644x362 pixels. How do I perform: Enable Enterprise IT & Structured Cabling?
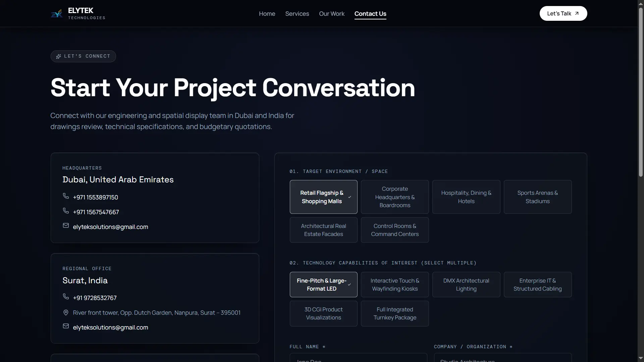coord(538,285)
